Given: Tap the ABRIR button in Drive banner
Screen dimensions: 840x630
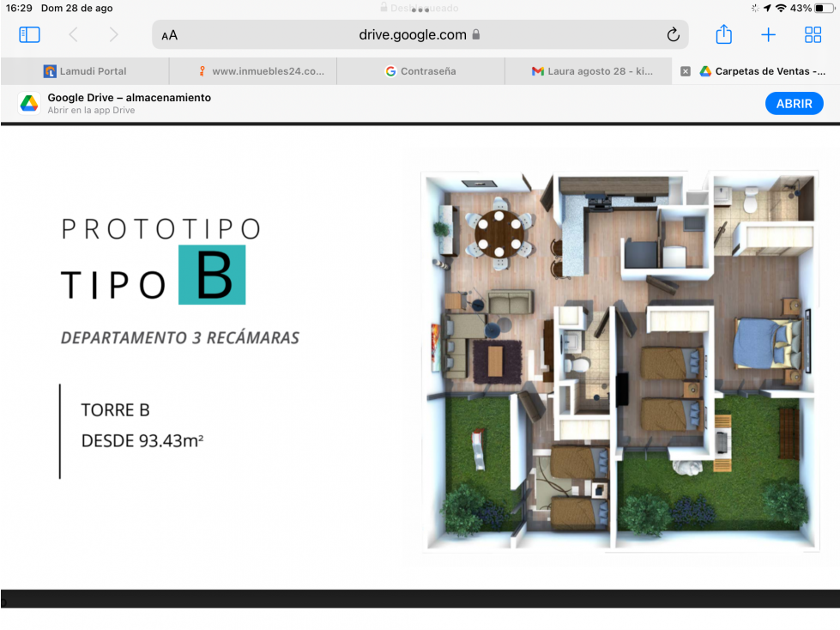Looking at the screenshot, I should (x=794, y=103).
